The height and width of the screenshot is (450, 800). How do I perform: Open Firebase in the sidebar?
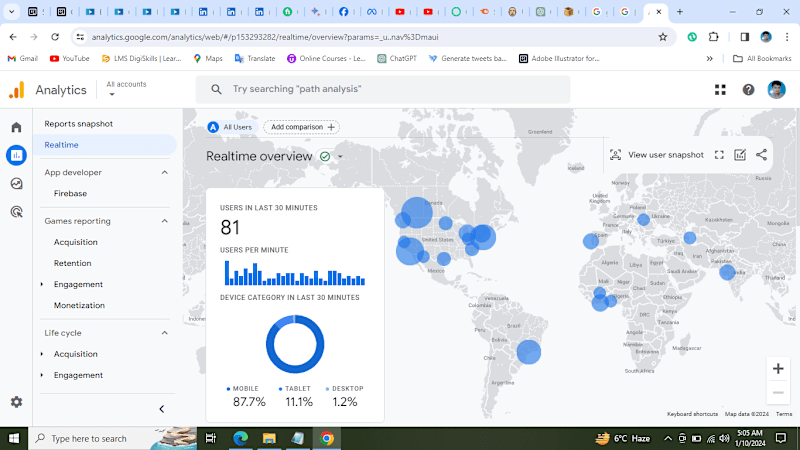coord(70,193)
